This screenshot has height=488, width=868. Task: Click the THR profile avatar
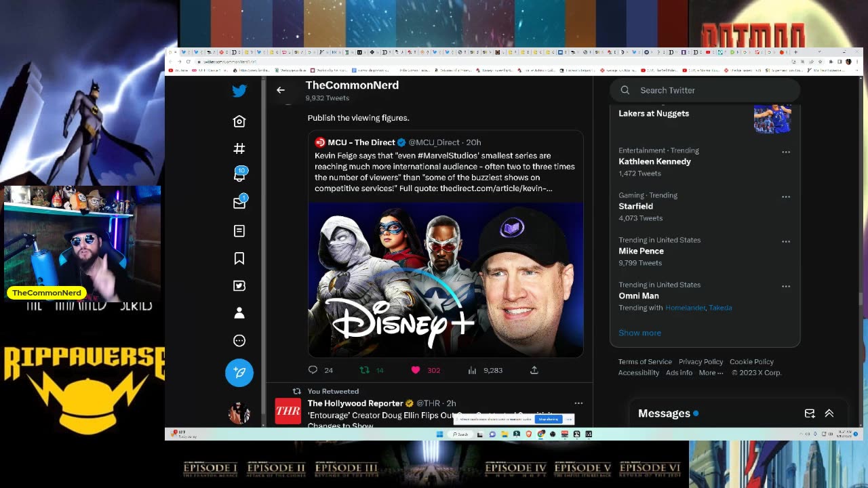pyautogui.click(x=288, y=411)
